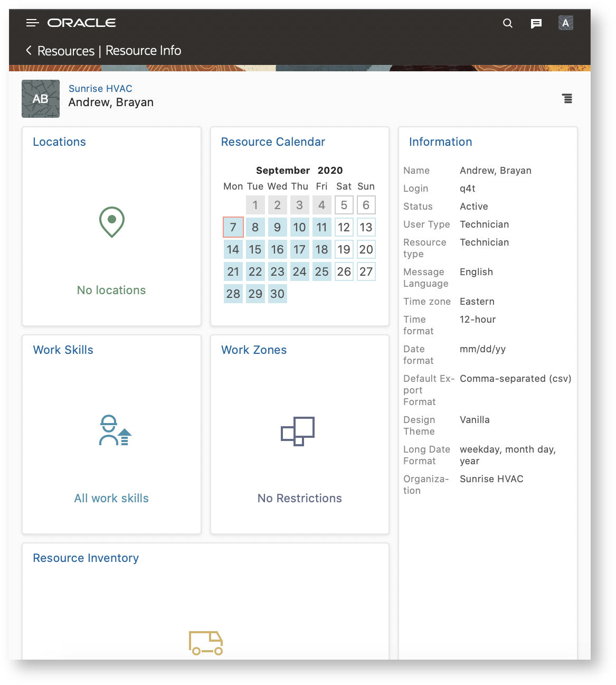Click the ORACLE logo in the header
Screen dimensions: 616x685
pyautogui.click(x=82, y=23)
